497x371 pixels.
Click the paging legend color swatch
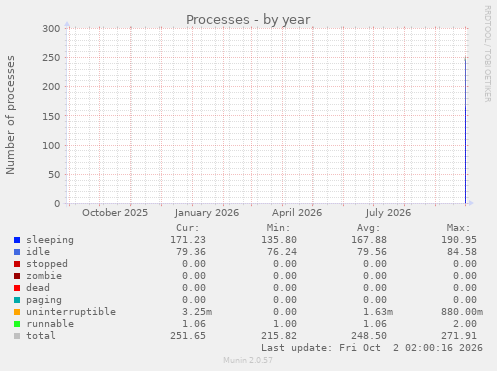pyautogui.click(x=17, y=300)
